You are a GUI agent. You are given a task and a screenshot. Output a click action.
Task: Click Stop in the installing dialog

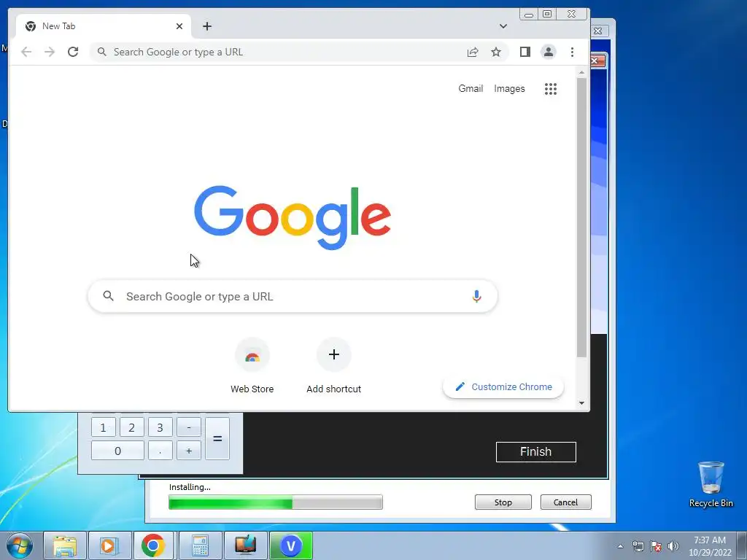[x=503, y=502]
